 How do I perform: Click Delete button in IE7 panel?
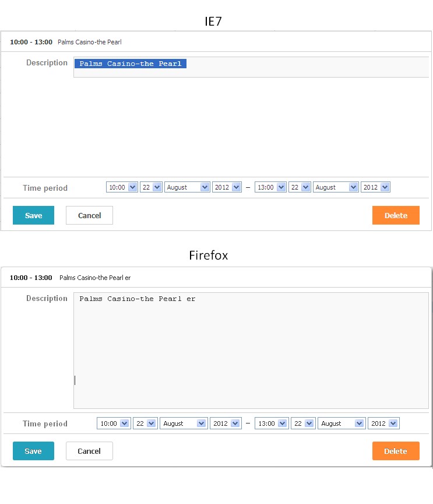coord(396,215)
